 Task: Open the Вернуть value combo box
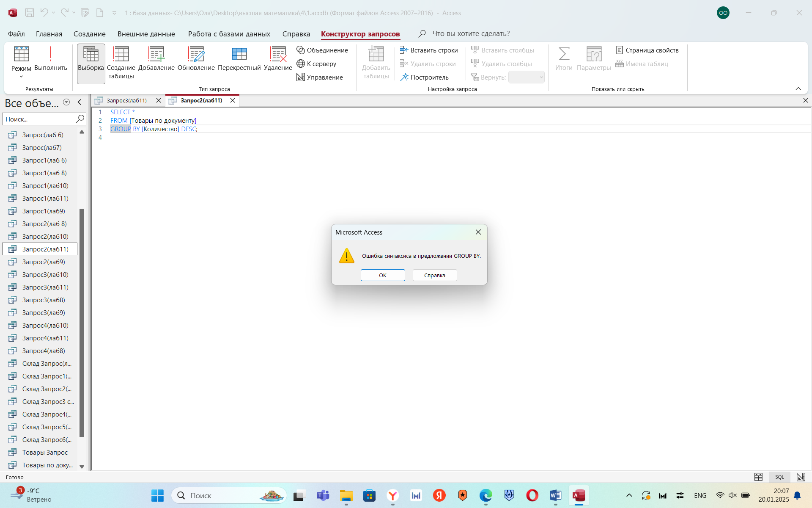526,77
